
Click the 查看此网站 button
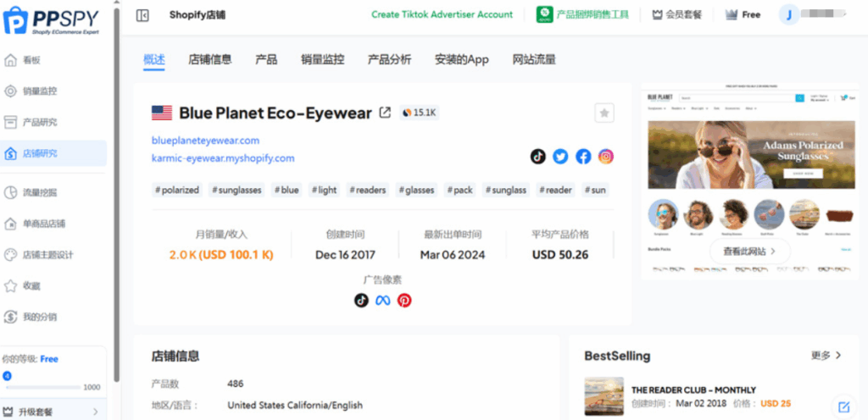pyautogui.click(x=749, y=251)
